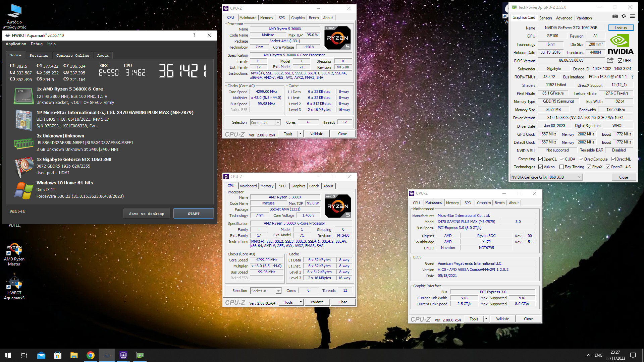This screenshot has height=362, width=644.
Task: Open Microsoft Store from taskbar
Action: tap(58, 355)
